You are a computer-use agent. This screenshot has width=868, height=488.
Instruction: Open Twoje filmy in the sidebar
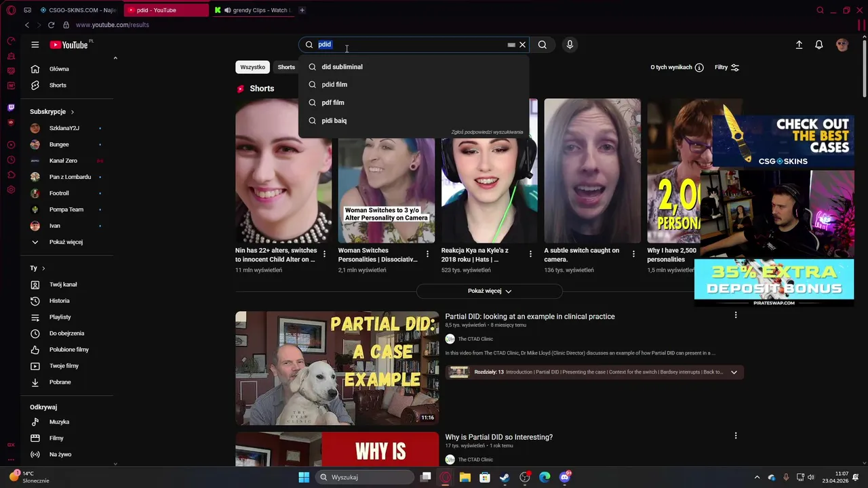click(x=68, y=366)
